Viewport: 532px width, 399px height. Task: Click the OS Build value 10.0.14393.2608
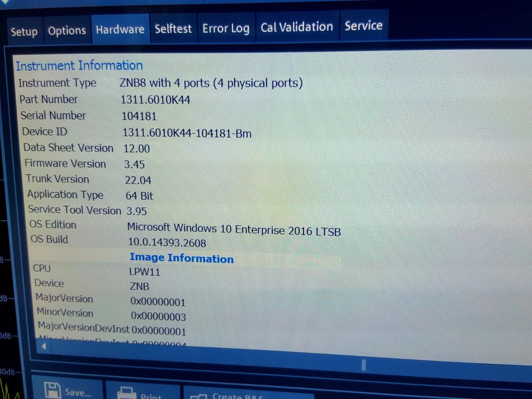[167, 242]
